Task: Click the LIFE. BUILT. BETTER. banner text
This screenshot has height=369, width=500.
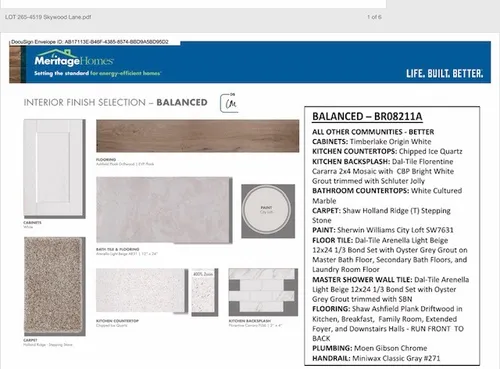Action: pyautogui.click(x=444, y=74)
